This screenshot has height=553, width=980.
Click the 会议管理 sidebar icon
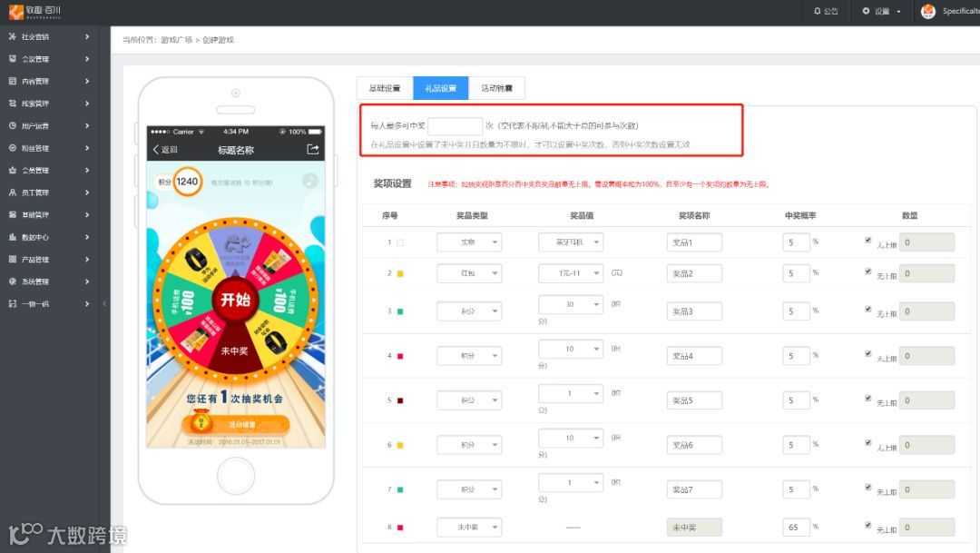[13, 59]
